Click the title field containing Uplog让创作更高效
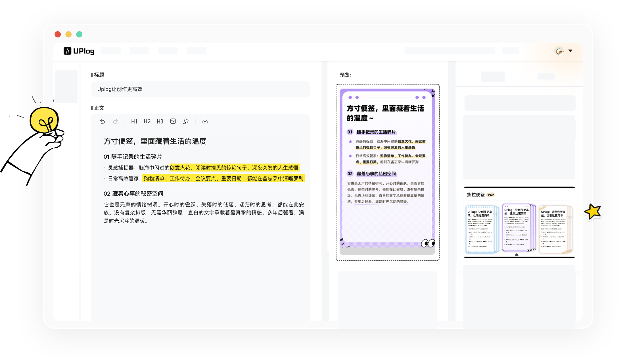 click(200, 89)
